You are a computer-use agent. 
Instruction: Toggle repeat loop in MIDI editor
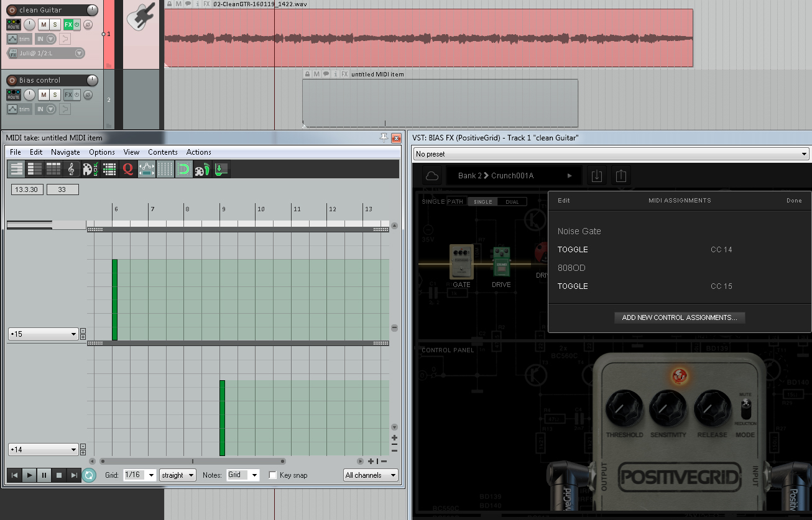point(89,475)
